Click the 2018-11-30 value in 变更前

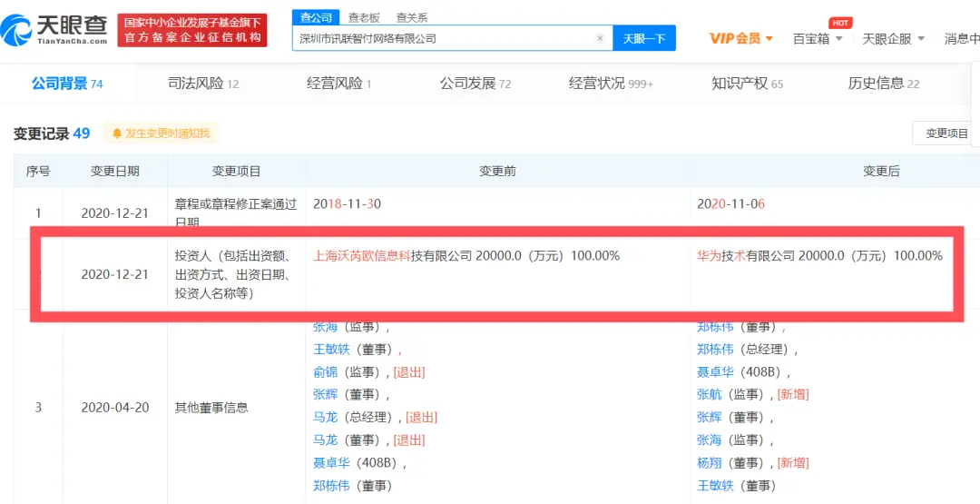click(347, 203)
